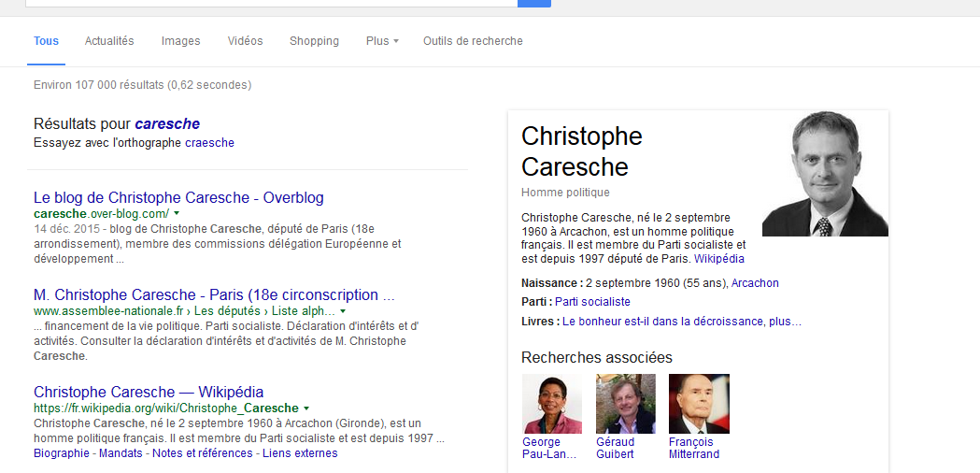This screenshot has width=980, height=473.
Task: Open Le bonheur est-il dans la décroissance link
Action: coord(682,322)
